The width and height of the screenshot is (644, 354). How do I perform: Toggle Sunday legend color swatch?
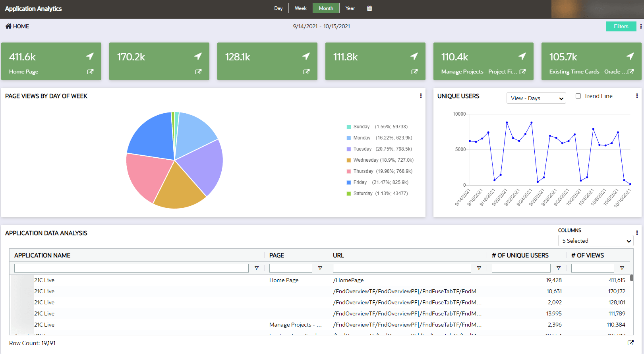coord(349,127)
